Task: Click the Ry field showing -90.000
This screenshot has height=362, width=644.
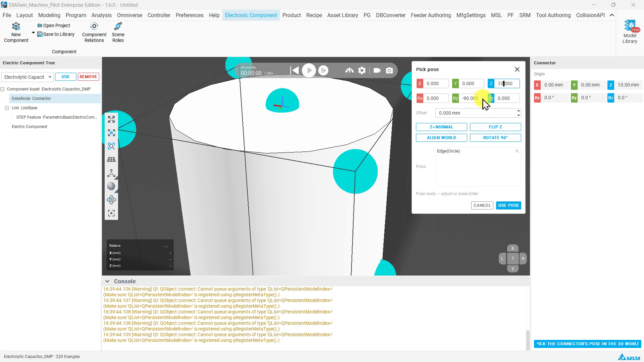Action: pyautogui.click(x=471, y=98)
